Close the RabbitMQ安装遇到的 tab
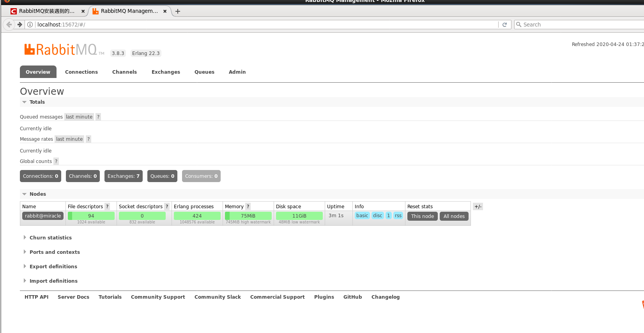This screenshot has height=333, width=644. [83, 11]
